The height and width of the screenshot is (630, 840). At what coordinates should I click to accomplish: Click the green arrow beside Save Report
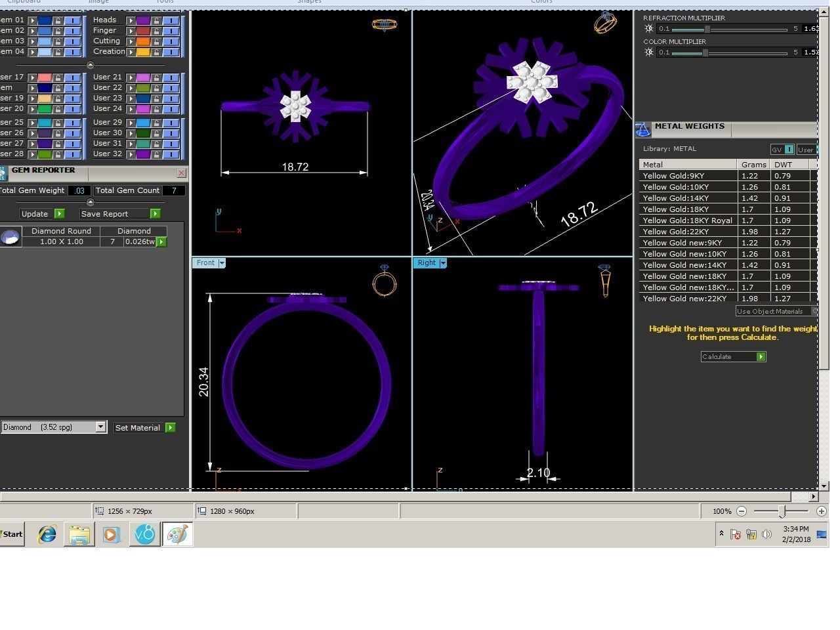click(155, 214)
